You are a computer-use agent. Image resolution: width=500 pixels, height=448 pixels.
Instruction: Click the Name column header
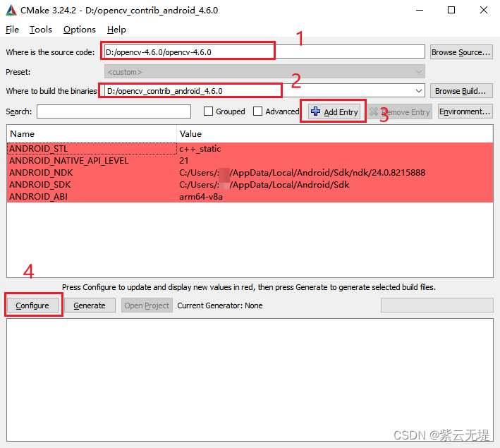[92, 134]
